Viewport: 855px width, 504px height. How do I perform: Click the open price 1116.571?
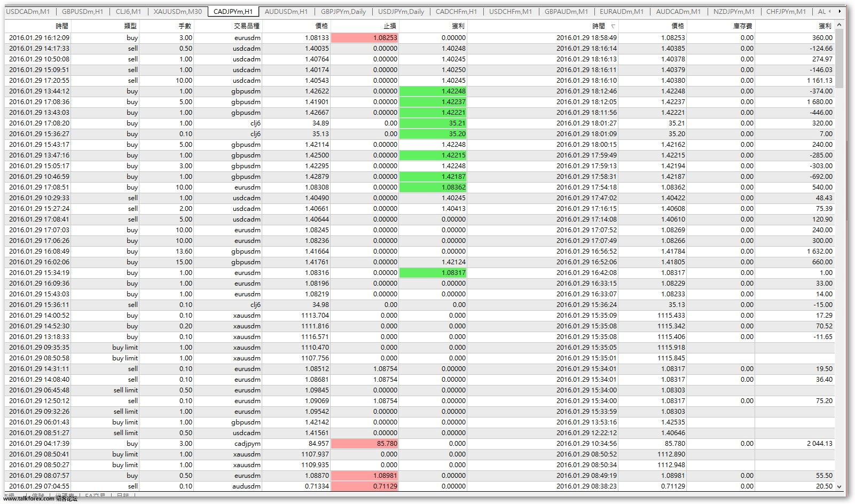click(315, 337)
